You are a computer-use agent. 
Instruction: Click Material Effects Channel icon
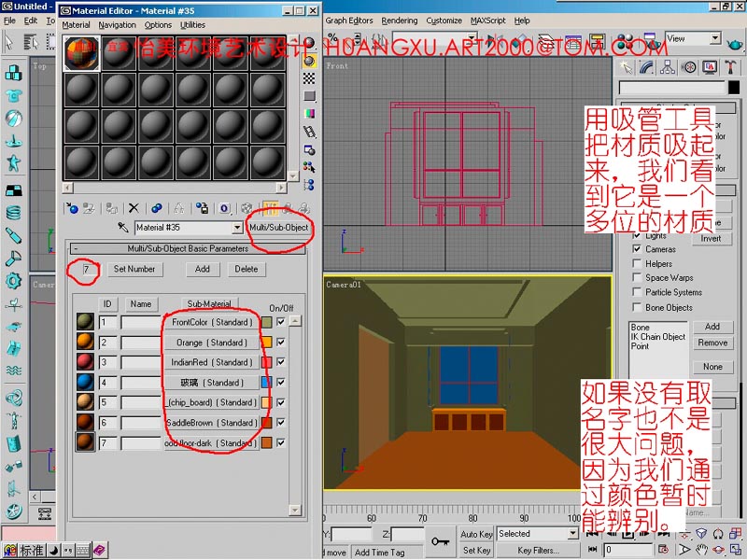(x=224, y=208)
